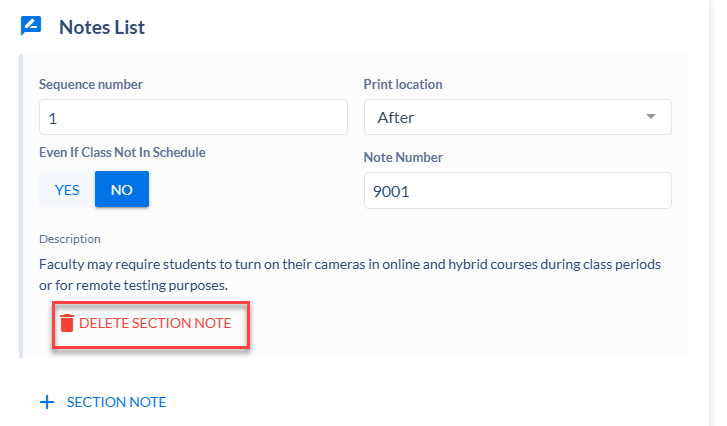
Task: Click the Note Number label
Action: pos(403,157)
